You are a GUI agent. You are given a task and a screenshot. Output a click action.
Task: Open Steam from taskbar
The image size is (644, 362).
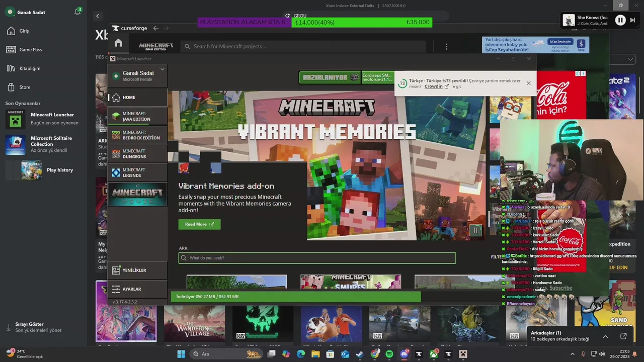click(360, 354)
